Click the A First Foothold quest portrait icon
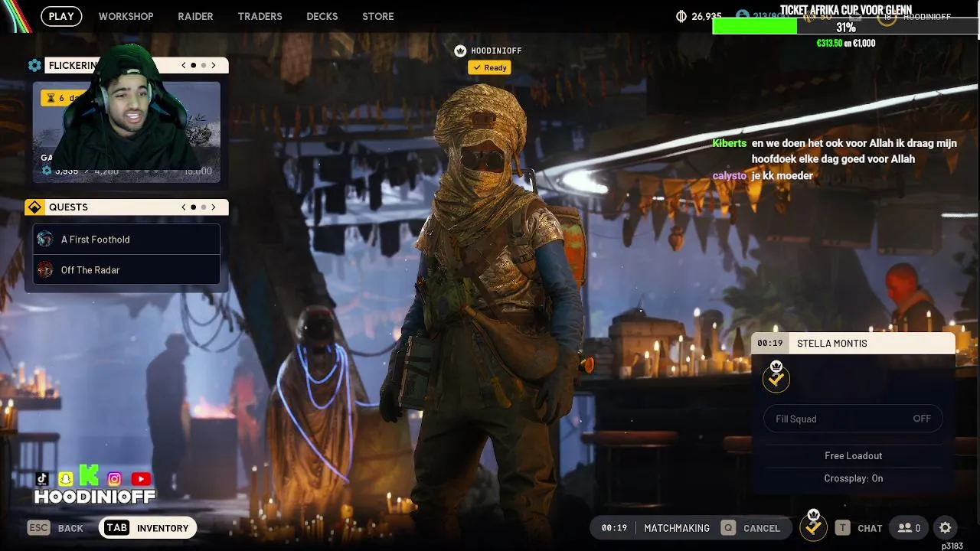The height and width of the screenshot is (551, 980). (x=45, y=240)
